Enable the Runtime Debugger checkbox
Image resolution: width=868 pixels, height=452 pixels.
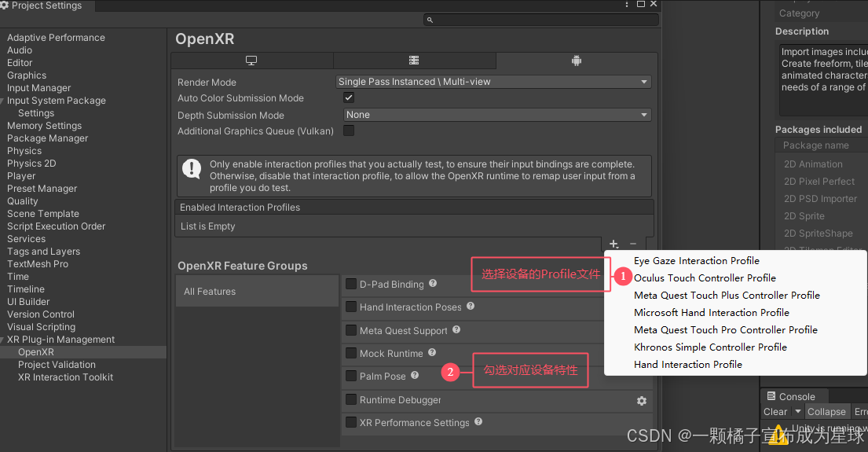point(351,399)
